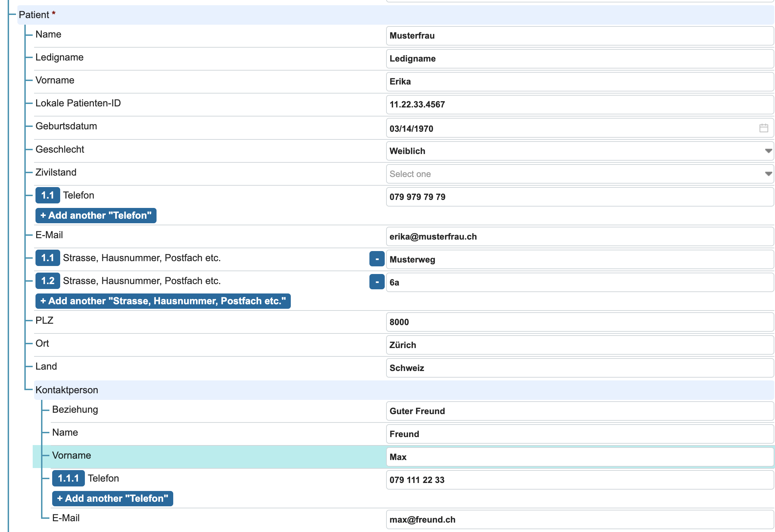The width and height of the screenshot is (775, 532).
Task: Collapse the Kontaktperson group header
Action: click(x=67, y=390)
